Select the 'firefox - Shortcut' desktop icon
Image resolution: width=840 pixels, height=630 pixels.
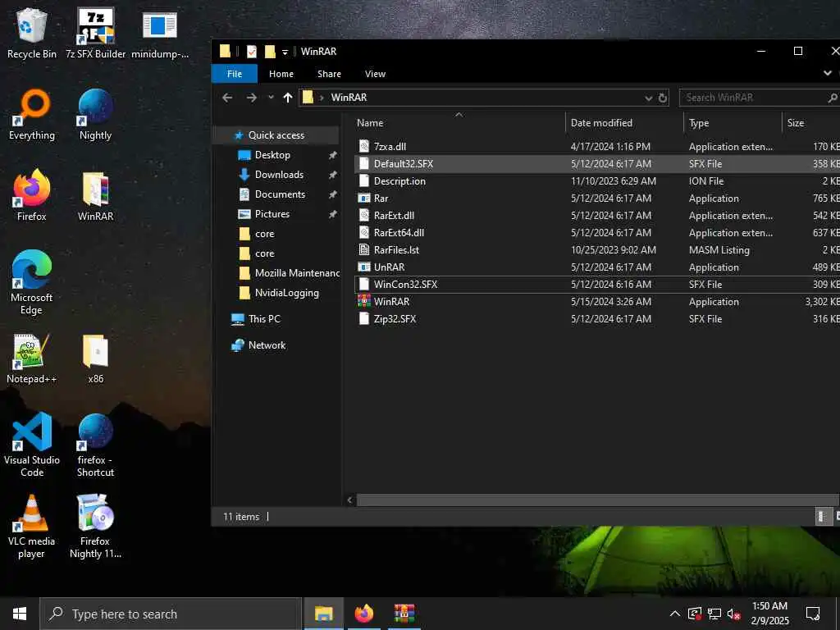[x=95, y=445]
